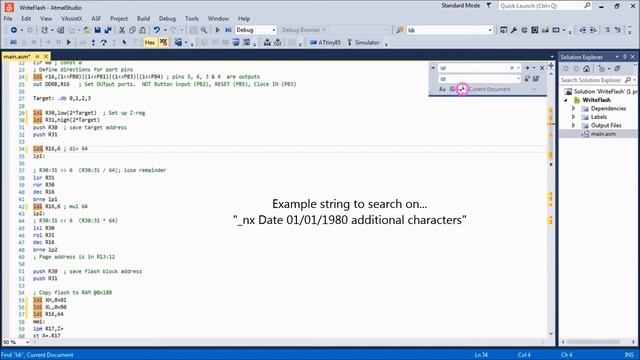Open the Find Next options dropdown

534,68
